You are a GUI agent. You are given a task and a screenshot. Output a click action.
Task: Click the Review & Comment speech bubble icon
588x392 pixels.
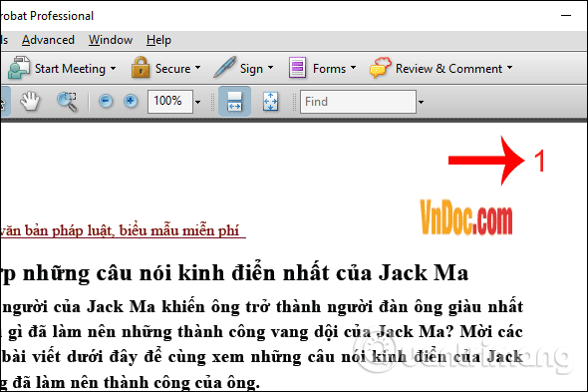[x=381, y=68]
